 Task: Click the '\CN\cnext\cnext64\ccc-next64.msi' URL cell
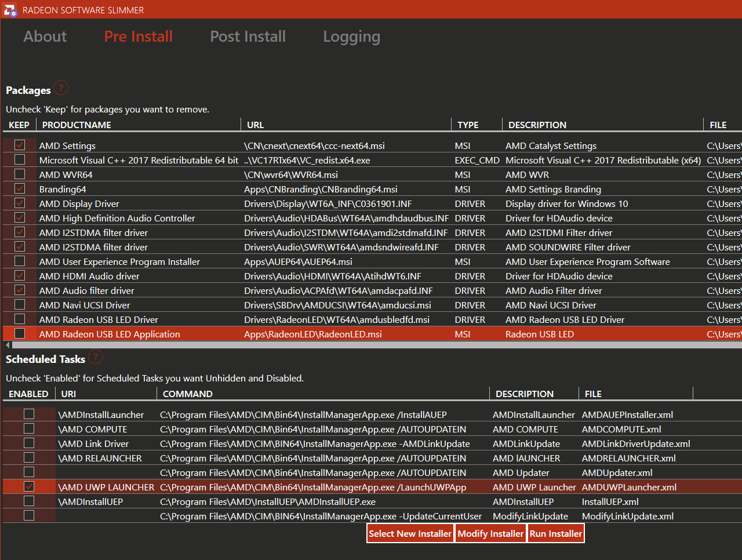(314, 146)
